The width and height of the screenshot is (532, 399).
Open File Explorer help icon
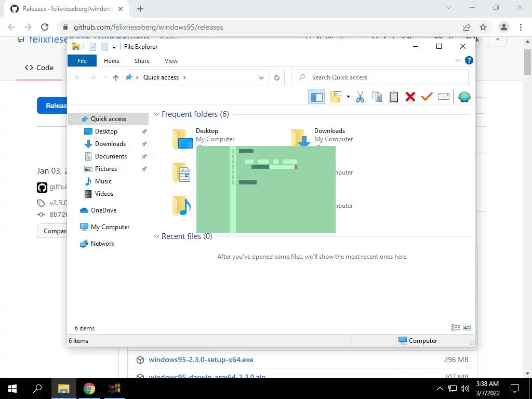tap(469, 60)
